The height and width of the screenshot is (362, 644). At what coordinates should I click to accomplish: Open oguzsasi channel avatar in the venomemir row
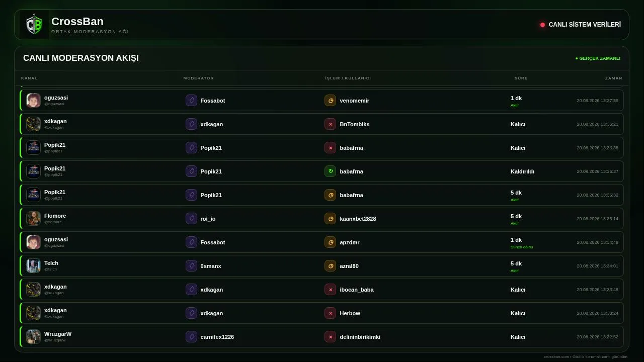click(x=33, y=101)
